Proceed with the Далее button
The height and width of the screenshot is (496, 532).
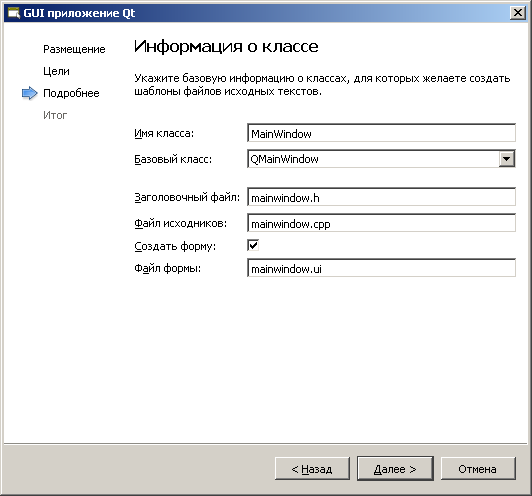coord(395,469)
